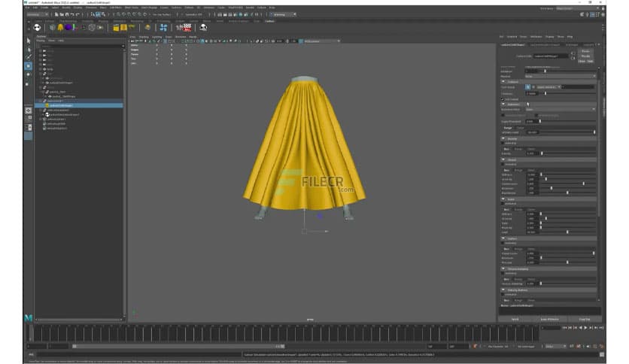Toggle the Self Collide checkbox in the Attribute Editor
This screenshot has height=364, width=629.
pyautogui.click(x=503, y=99)
